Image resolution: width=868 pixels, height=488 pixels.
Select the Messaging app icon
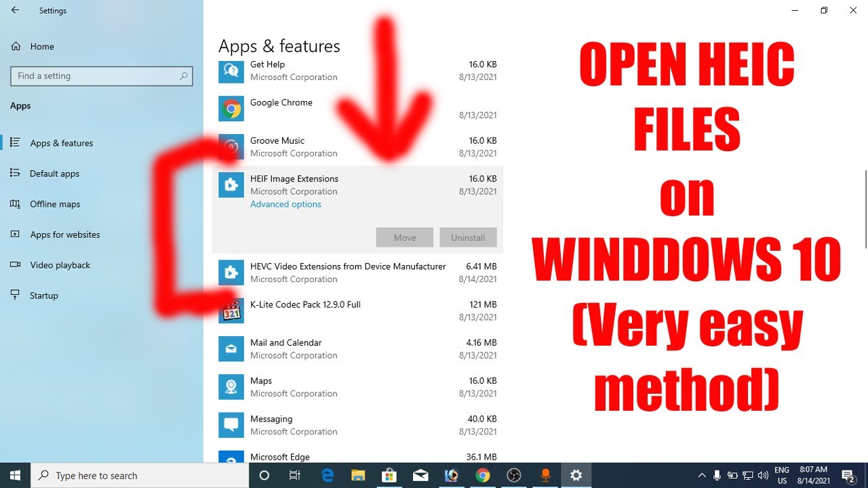pyautogui.click(x=231, y=425)
